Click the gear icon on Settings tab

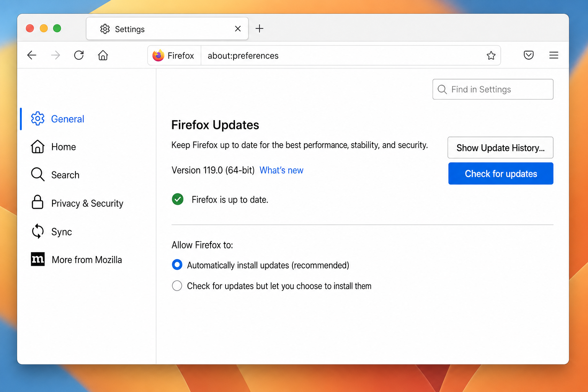(105, 29)
